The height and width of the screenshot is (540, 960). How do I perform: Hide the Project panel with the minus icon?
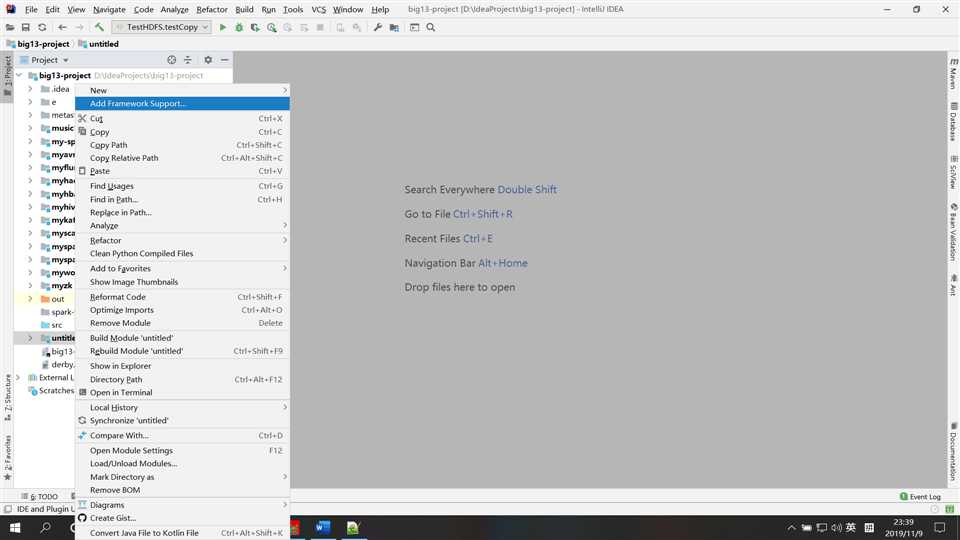(225, 59)
